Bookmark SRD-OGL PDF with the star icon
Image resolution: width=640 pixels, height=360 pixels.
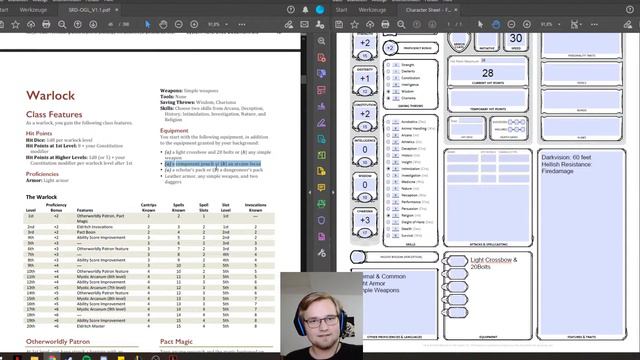click(x=16, y=24)
